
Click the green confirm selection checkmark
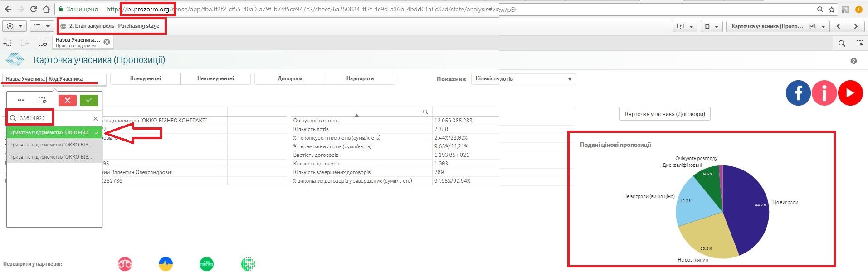(89, 100)
